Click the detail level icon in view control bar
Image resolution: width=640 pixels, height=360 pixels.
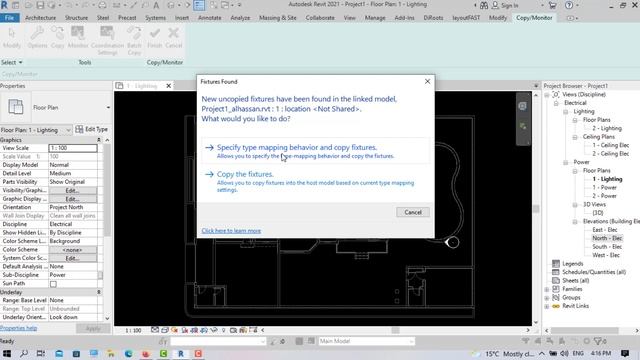point(155,330)
